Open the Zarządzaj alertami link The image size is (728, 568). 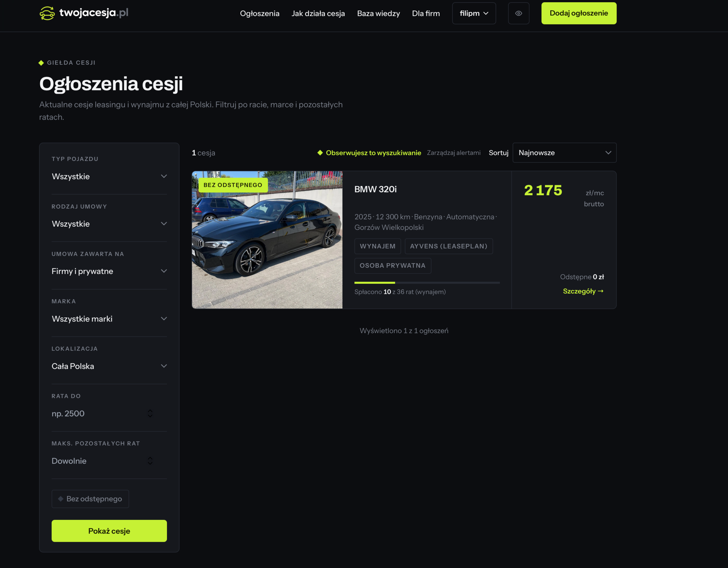[454, 153]
